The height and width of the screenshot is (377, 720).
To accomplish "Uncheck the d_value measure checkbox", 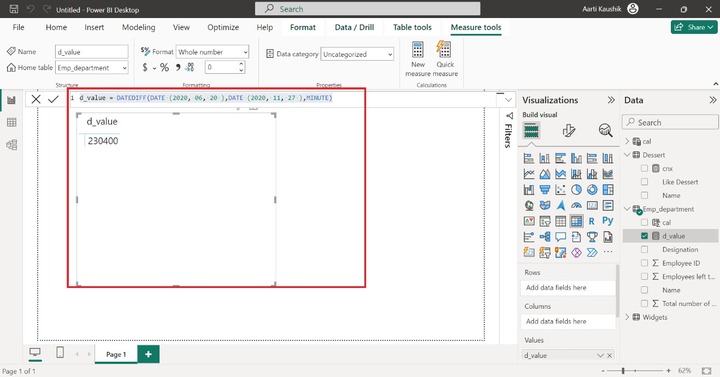I will 644,236.
